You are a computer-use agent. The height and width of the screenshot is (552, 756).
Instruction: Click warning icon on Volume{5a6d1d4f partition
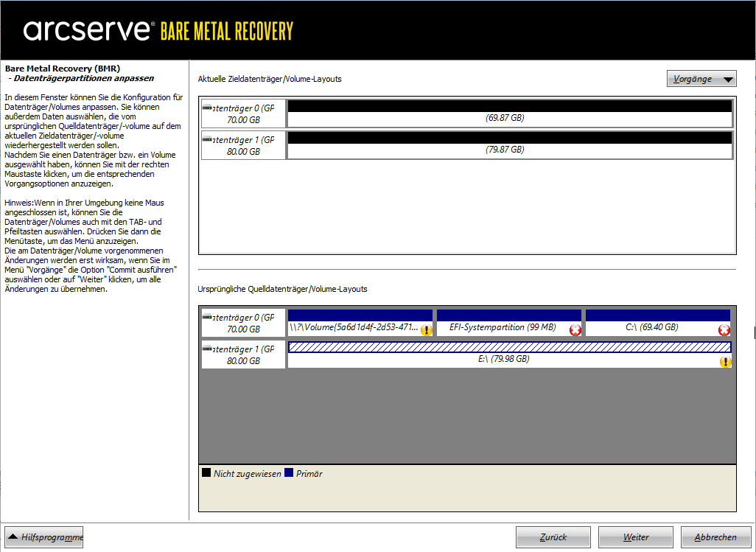tap(426, 330)
